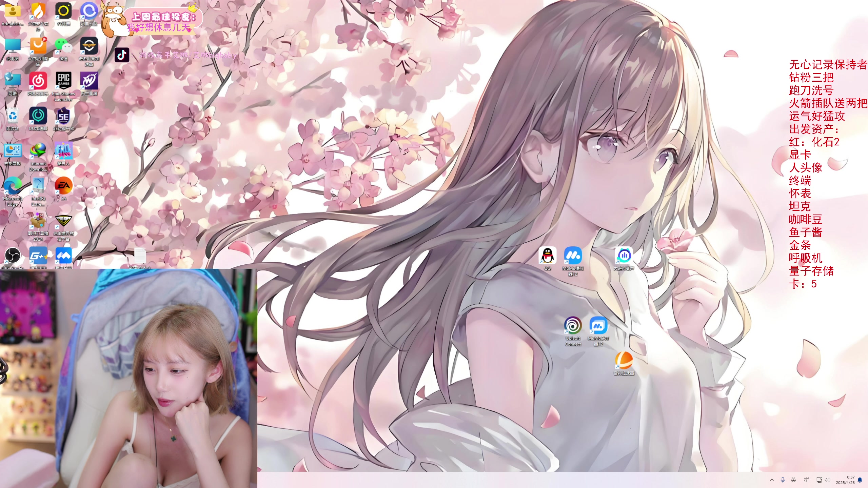Open the volume speaker tray icon

(827, 480)
